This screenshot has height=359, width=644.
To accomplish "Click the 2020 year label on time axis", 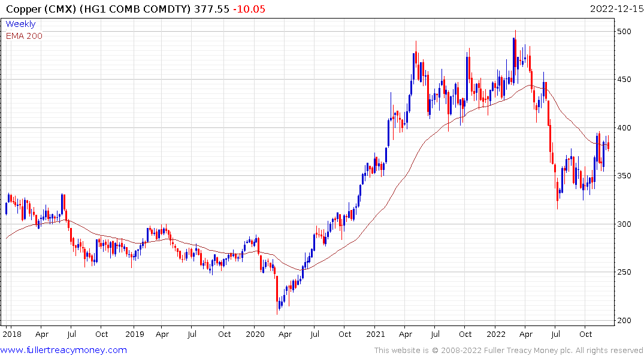I will click(x=255, y=334).
